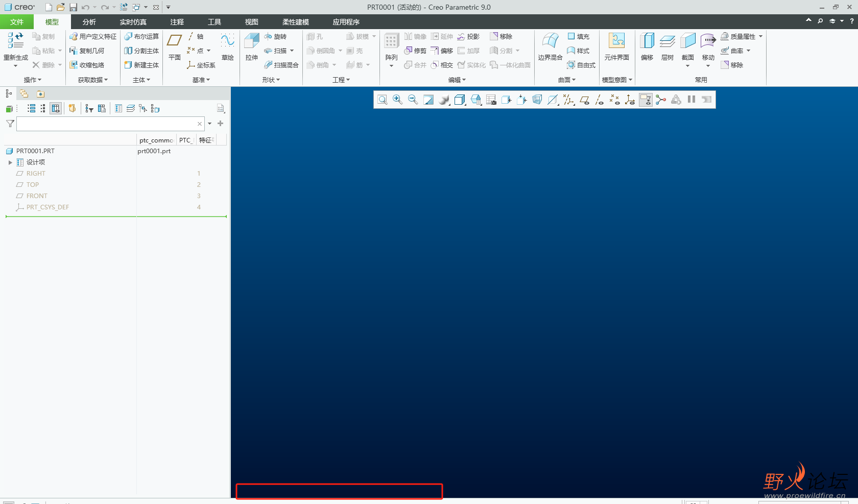Toggle coordinate system display in graphics toolbar
This screenshot has height=504, width=858.
point(630,100)
